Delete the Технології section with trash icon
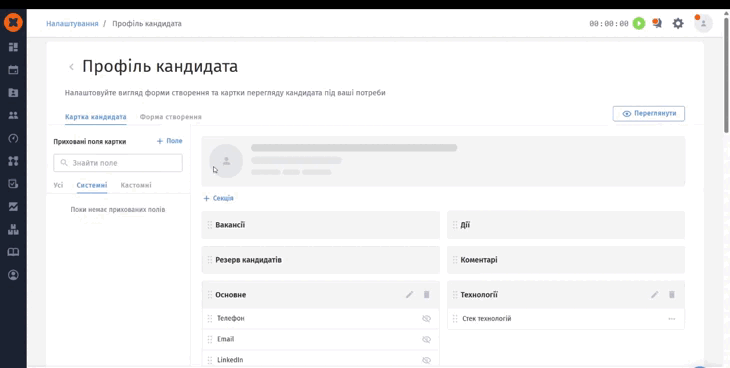 click(671, 294)
